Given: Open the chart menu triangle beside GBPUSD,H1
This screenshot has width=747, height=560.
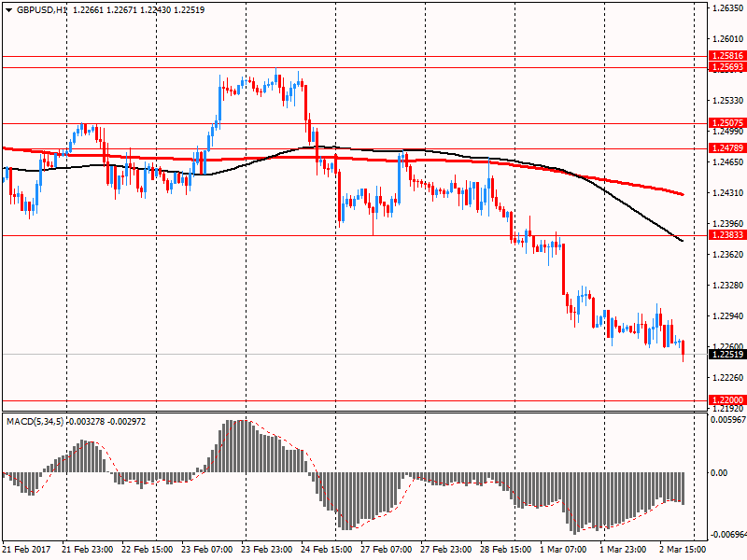Looking at the screenshot, I should click(x=9, y=10).
